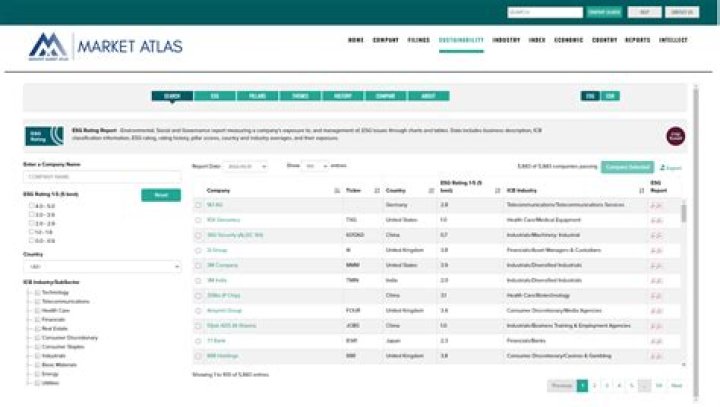Screen dimensions: 720x407
Task: Open the Industry menu in navigation
Action: tap(506, 40)
